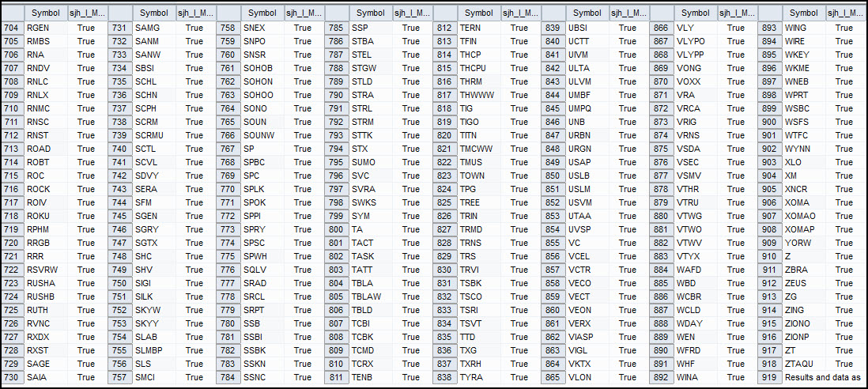
Task: Select the VLON symbol cell
Action: [x=588, y=377]
